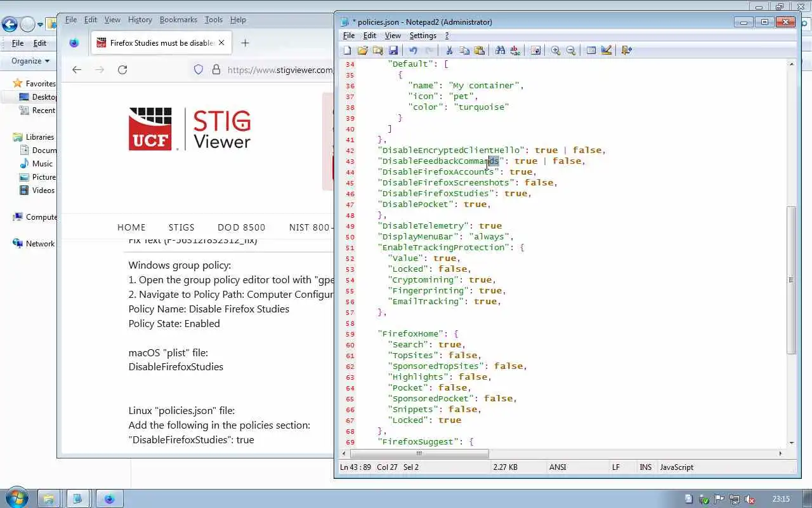Image resolution: width=812 pixels, height=508 pixels.
Task: Open a new Firefox tab
Action: click(245, 43)
